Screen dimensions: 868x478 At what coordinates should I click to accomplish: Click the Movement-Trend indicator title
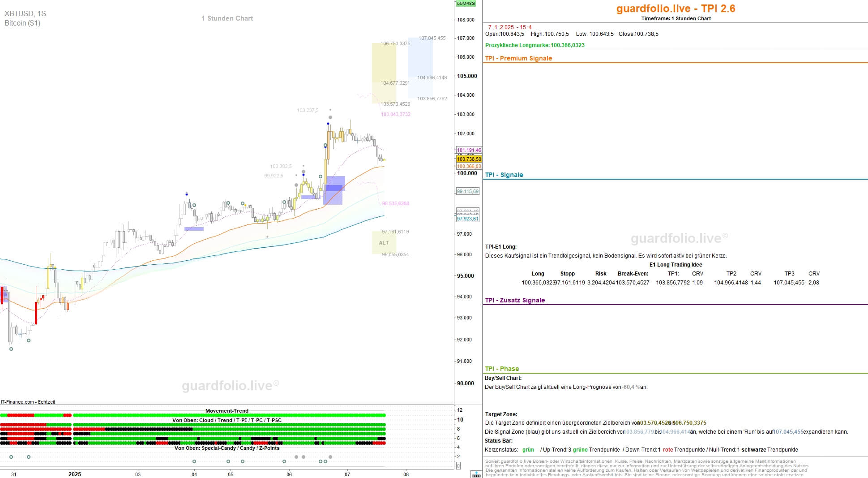pyautogui.click(x=227, y=411)
